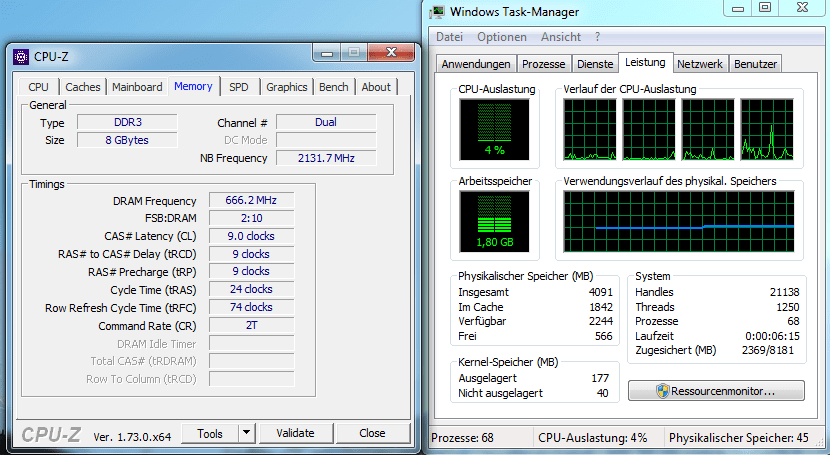The width and height of the screenshot is (830, 455).
Task: Click the Dual Channel # field
Action: pos(326,122)
